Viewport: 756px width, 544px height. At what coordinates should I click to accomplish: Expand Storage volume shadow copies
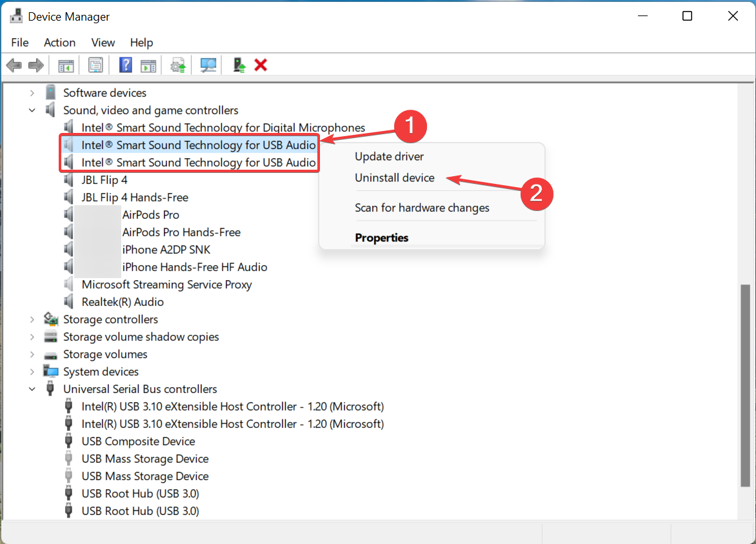(x=32, y=337)
